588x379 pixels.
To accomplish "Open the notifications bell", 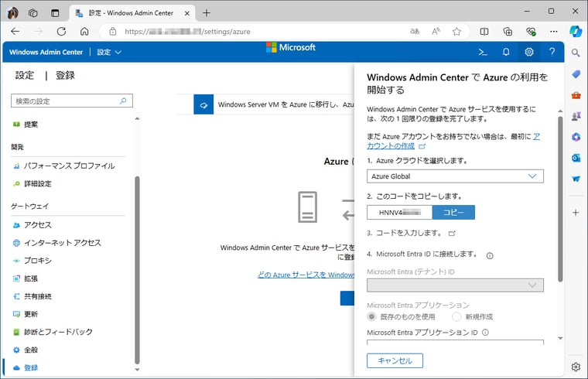I will coord(506,52).
